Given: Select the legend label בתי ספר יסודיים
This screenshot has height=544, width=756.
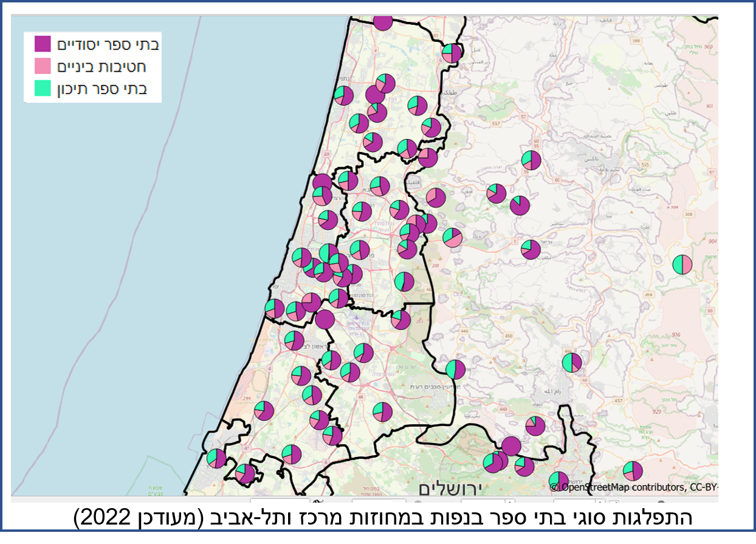Looking at the screenshot, I should click(x=108, y=44).
